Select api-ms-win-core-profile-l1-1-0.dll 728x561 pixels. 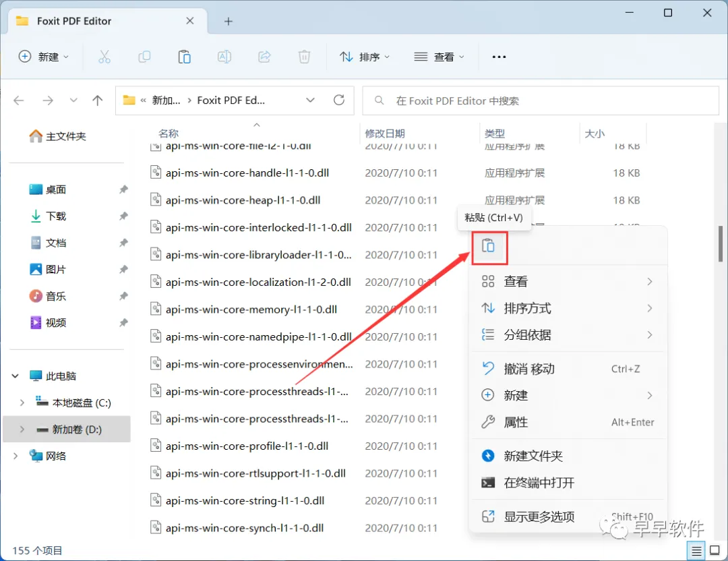pos(247,446)
